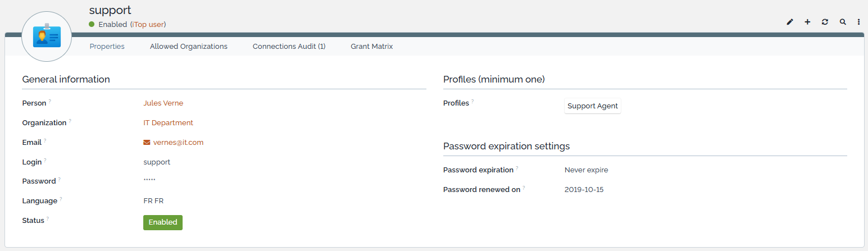This screenshot has width=868, height=251.
Task: Open the three-dot more actions menu
Action: 859,22
